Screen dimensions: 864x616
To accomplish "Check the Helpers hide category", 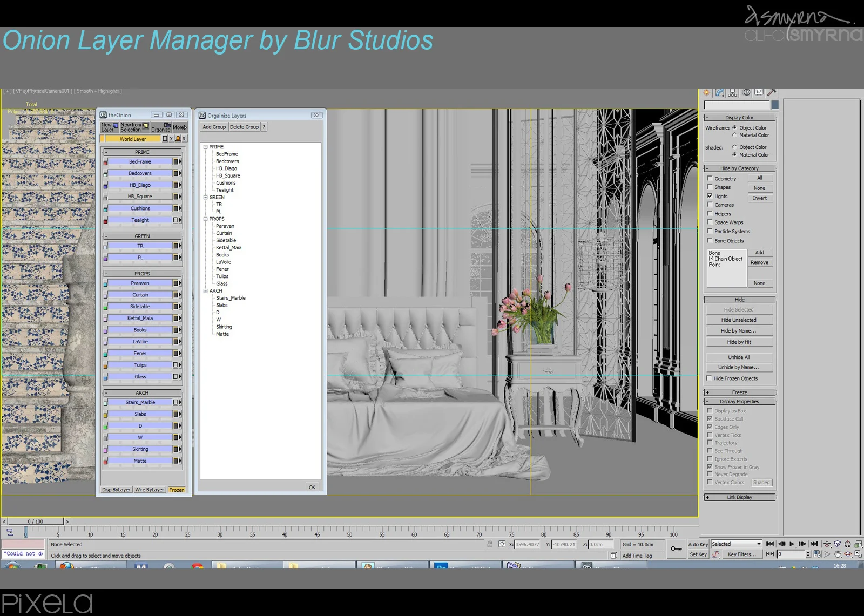I will (x=710, y=213).
